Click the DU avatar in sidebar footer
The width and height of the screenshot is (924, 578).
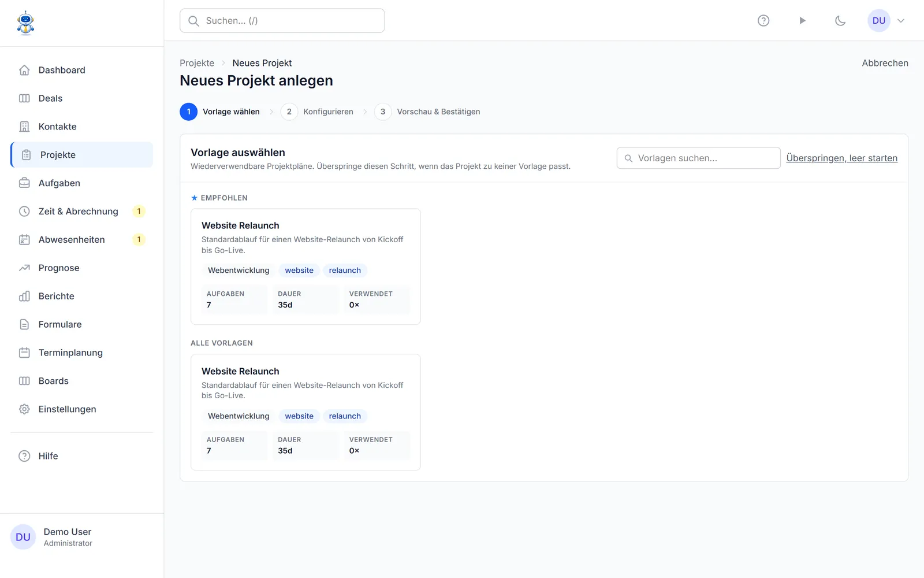(23, 537)
